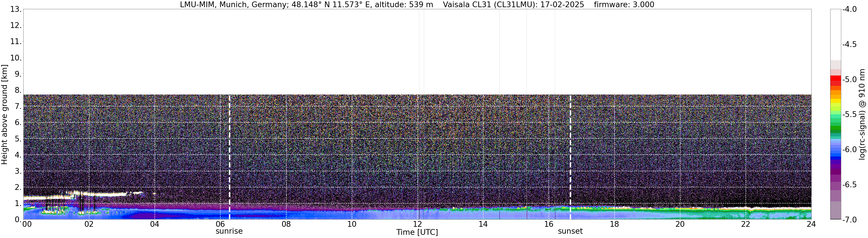868x238 pixels.
Task: Click the time axis tick '14'
Action: click(483, 224)
